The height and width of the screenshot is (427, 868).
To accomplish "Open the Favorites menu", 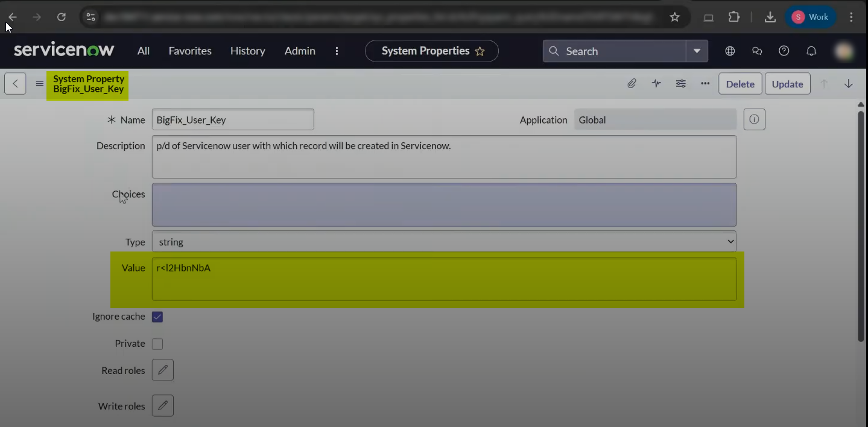I will pos(190,51).
